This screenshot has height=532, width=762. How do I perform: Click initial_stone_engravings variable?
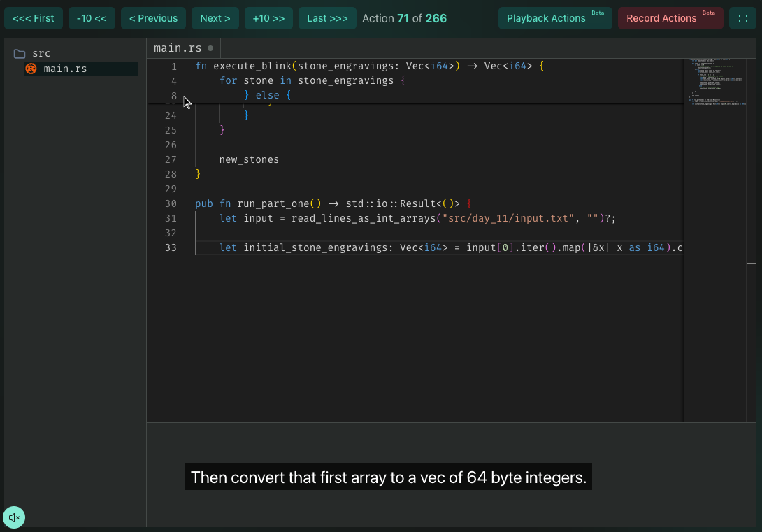pyautogui.click(x=316, y=247)
